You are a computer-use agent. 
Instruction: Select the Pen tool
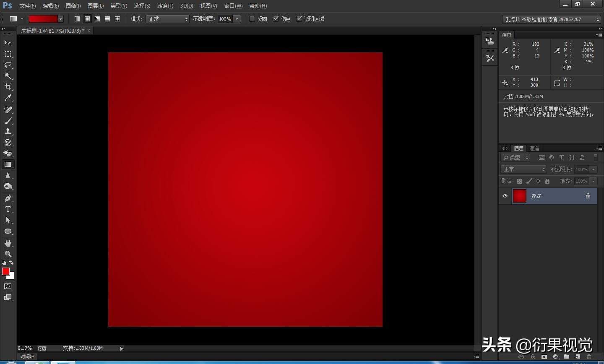tap(8, 198)
